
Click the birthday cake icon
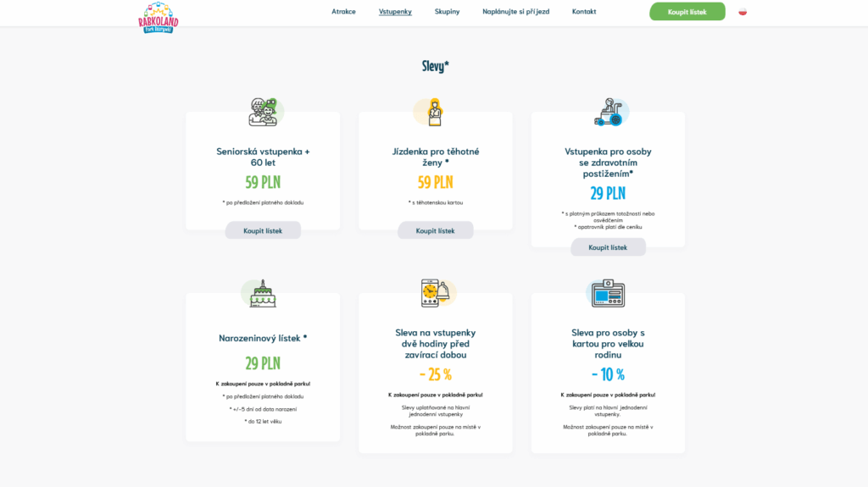tap(263, 293)
